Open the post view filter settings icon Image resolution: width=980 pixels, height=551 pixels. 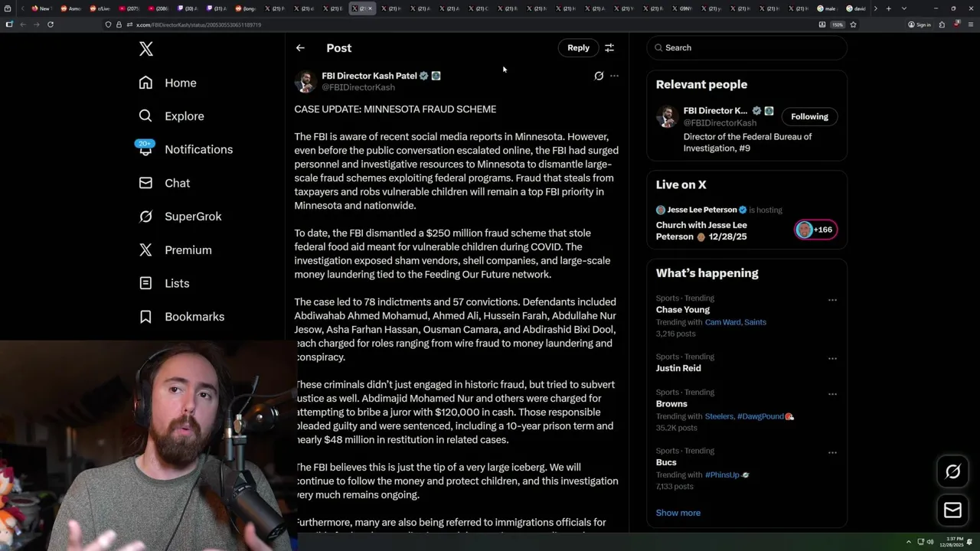click(609, 47)
